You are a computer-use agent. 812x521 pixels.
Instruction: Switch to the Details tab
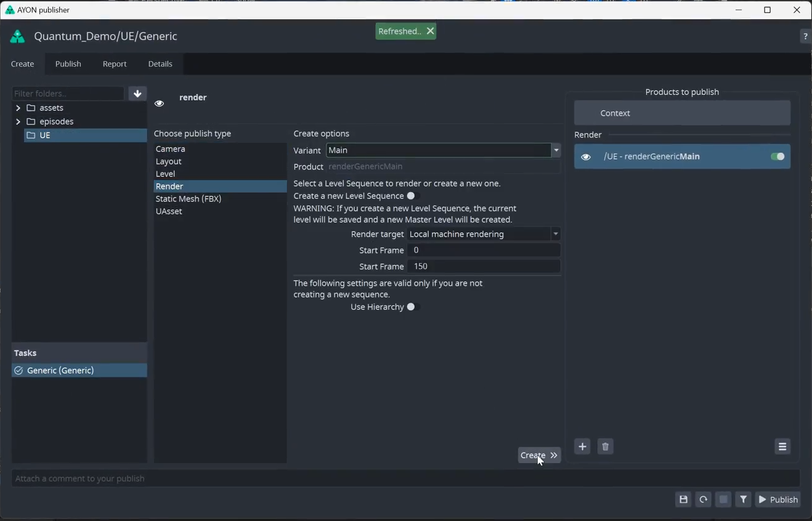click(160, 64)
